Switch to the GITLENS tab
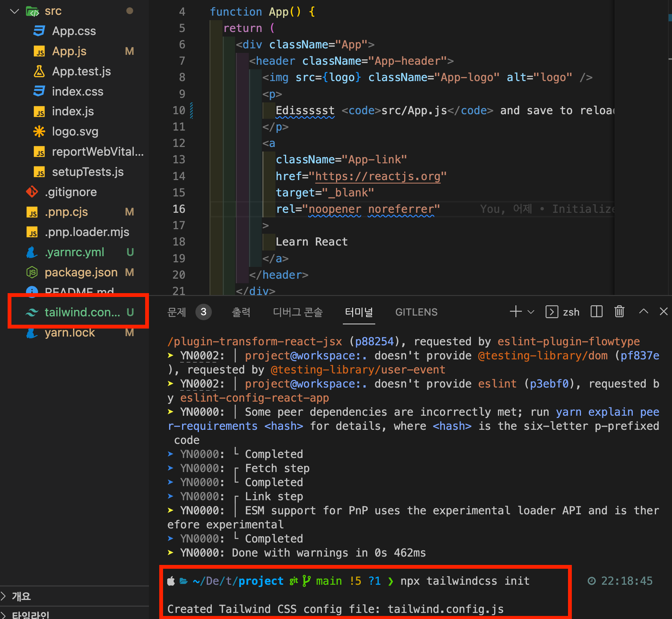Screen dimensions: 672x619 click(x=416, y=312)
